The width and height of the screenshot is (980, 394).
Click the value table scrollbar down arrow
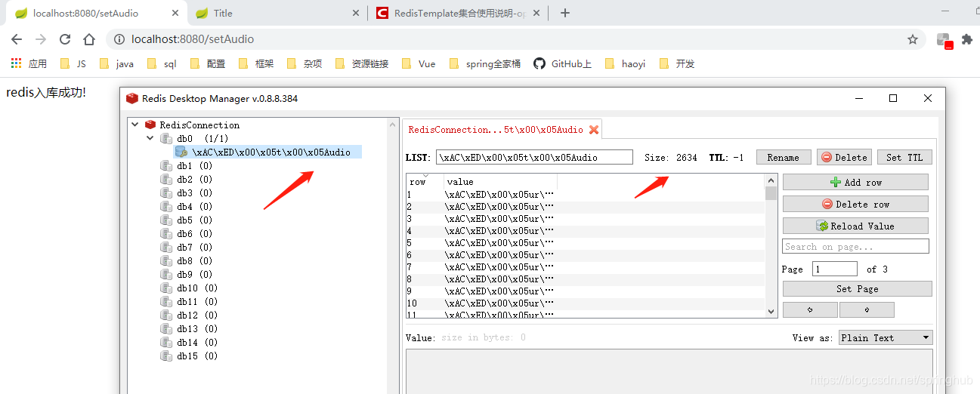tap(771, 311)
